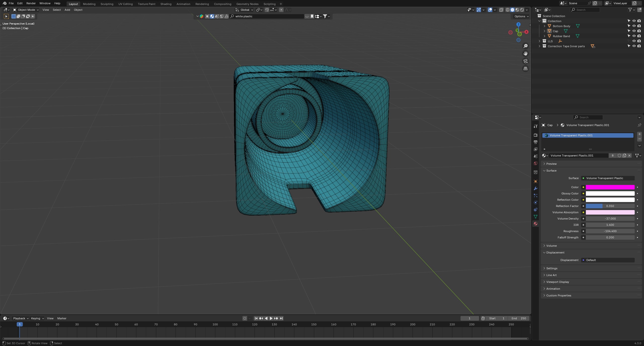This screenshot has width=644, height=346.
Task: Click the fake user shield icon
Action: (619, 156)
